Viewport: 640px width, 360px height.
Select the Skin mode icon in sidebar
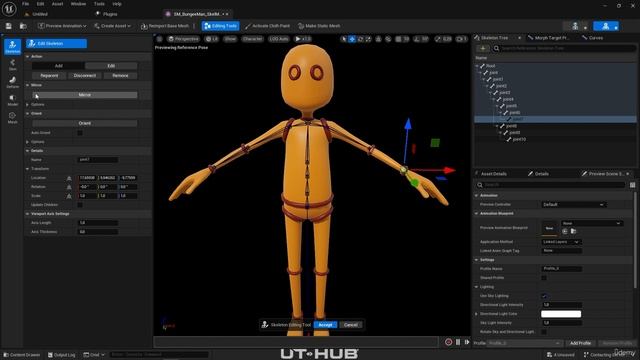pyautogui.click(x=12, y=64)
